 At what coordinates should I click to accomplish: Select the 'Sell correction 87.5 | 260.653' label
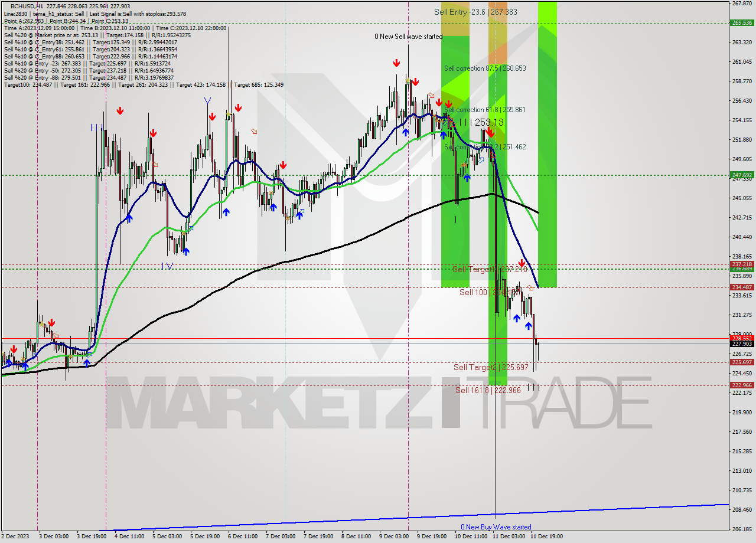(485, 68)
